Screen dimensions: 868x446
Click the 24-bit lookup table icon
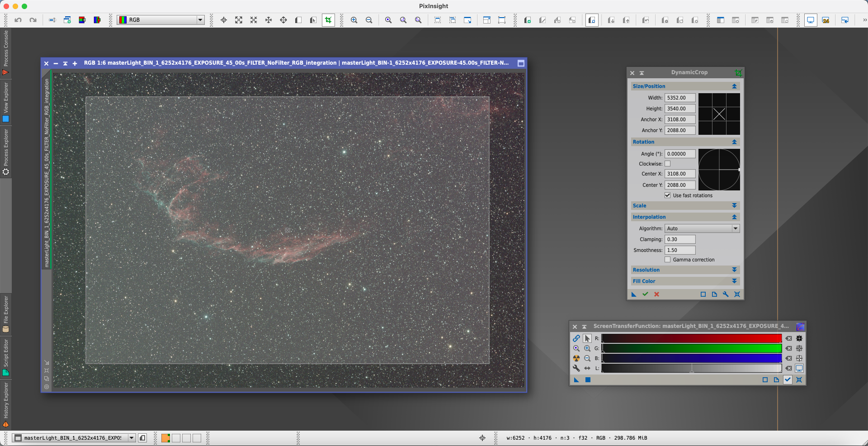(826, 20)
